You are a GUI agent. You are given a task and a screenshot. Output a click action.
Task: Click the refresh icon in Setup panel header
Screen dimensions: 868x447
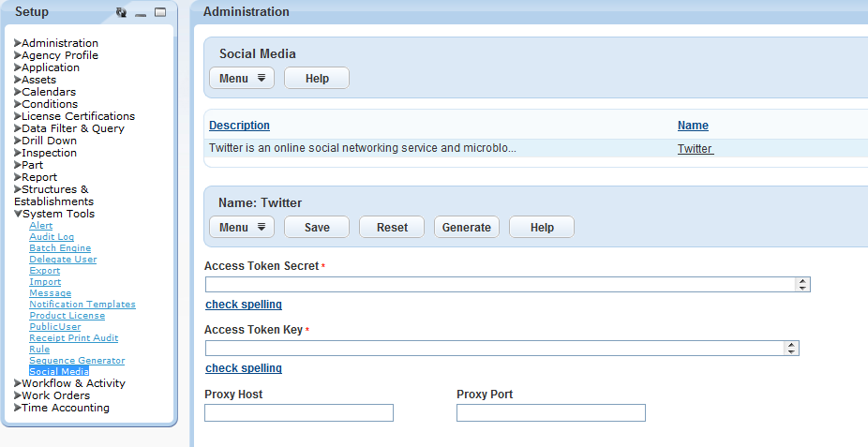pyautogui.click(x=121, y=13)
